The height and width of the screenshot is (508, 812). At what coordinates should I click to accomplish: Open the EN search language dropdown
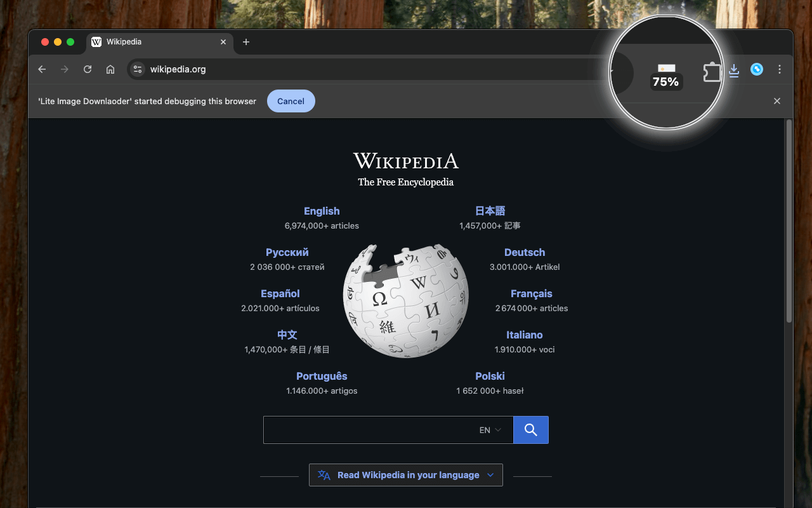pos(488,430)
